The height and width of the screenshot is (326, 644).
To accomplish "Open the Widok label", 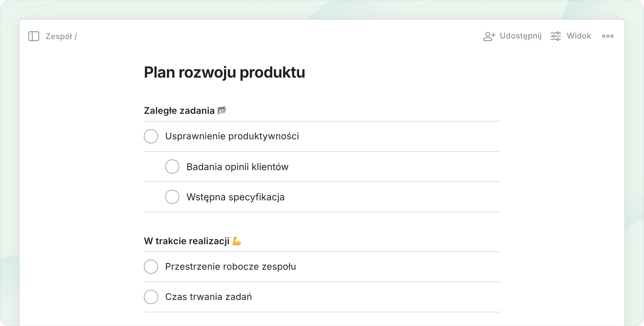I will pos(579,36).
